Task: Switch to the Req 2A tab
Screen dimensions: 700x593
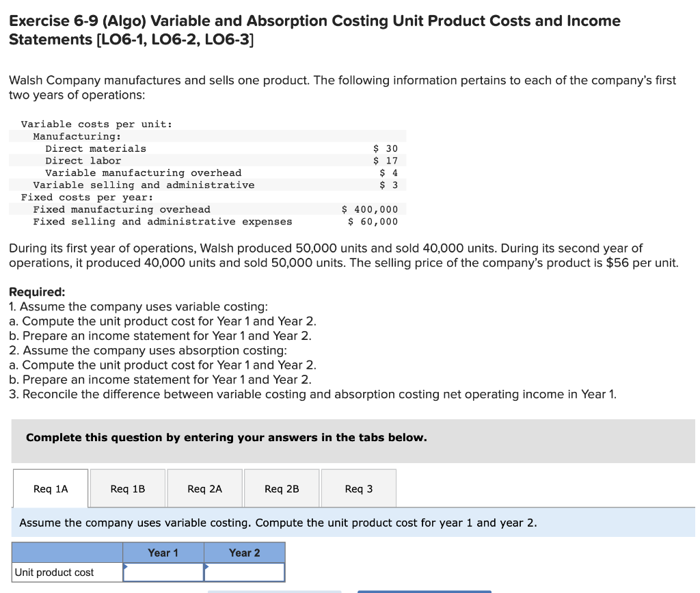Action: [x=204, y=488]
